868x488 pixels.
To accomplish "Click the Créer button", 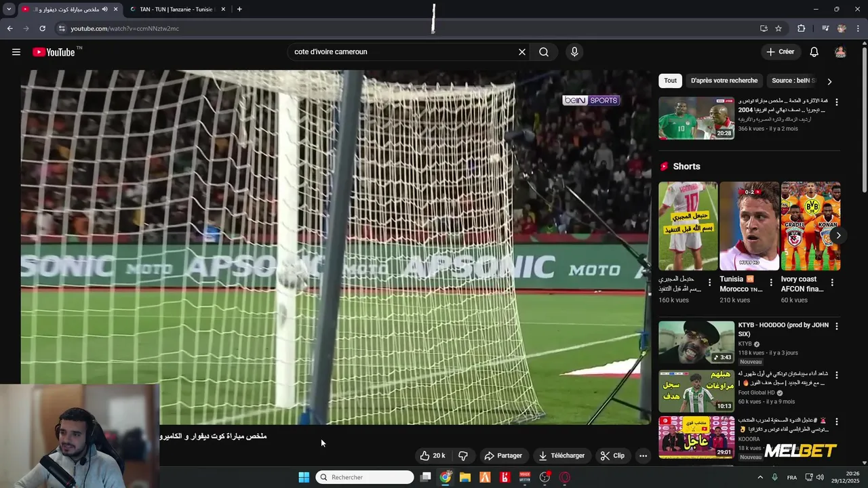I will pos(780,52).
